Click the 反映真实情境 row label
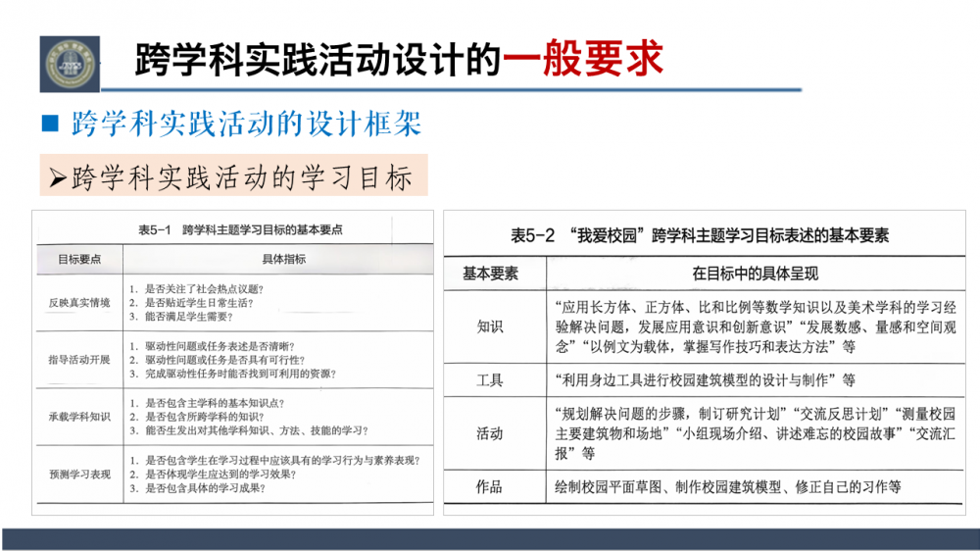This screenshot has width=980, height=551. point(79,303)
